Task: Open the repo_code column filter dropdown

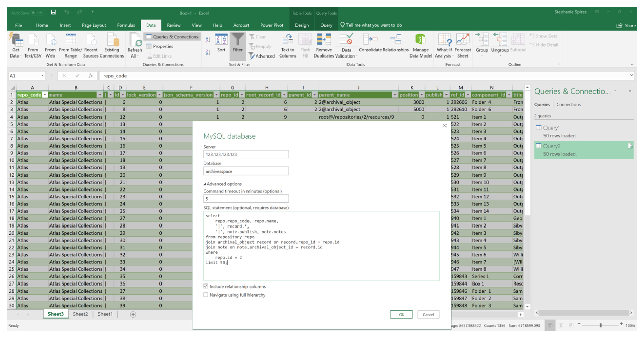Action: click(45, 95)
